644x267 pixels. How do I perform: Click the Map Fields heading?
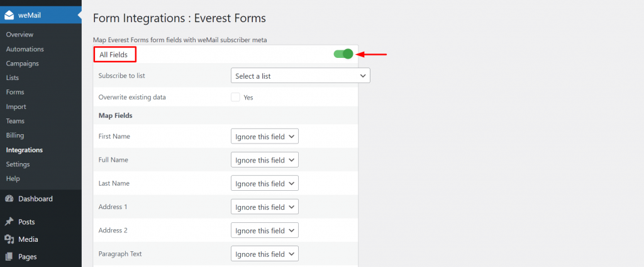tap(116, 116)
